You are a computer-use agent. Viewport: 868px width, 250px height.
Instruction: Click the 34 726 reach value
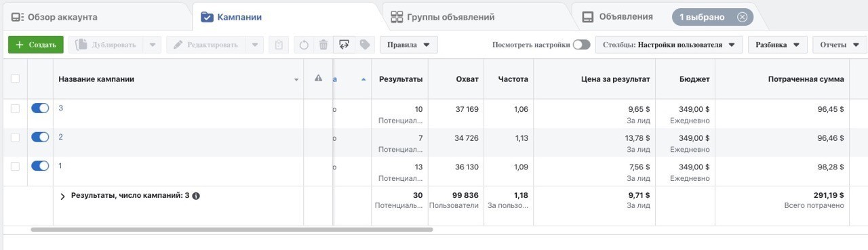coord(466,138)
